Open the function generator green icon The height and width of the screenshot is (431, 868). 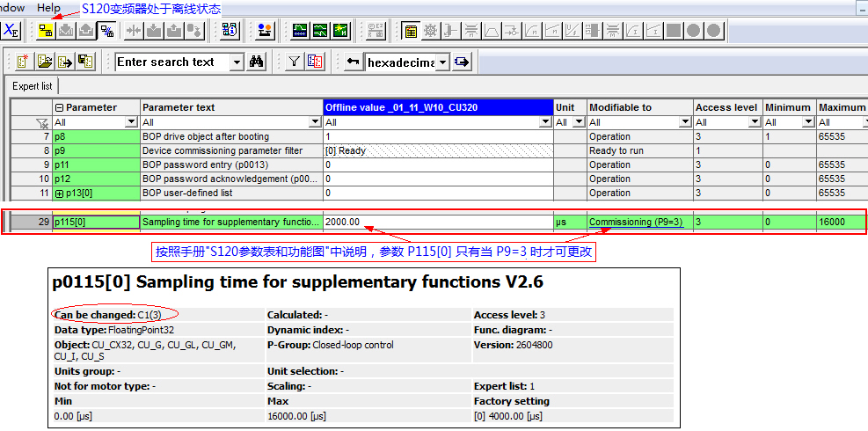[x=320, y=31]
